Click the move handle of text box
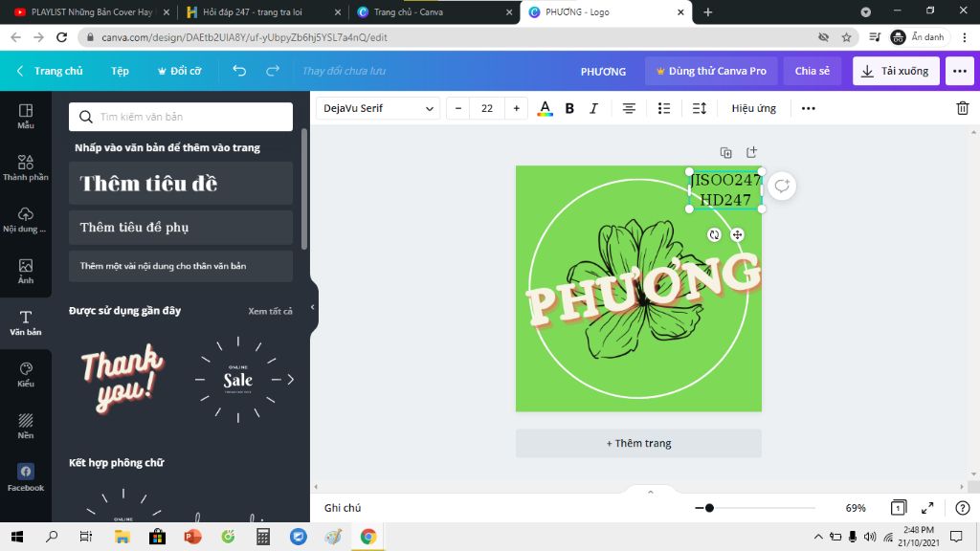Viewport: 980px width, 551px height. (738, 235)
